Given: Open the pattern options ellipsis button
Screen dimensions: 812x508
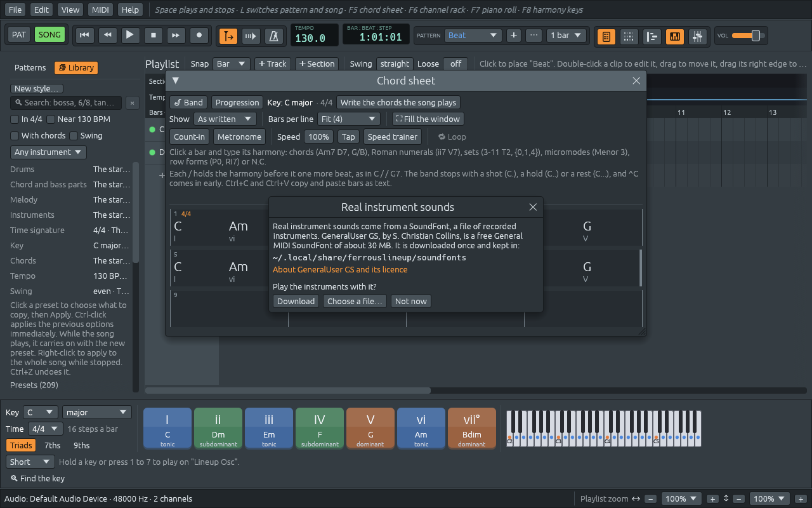Looking at the screenshot, I should tap(534, 36).
